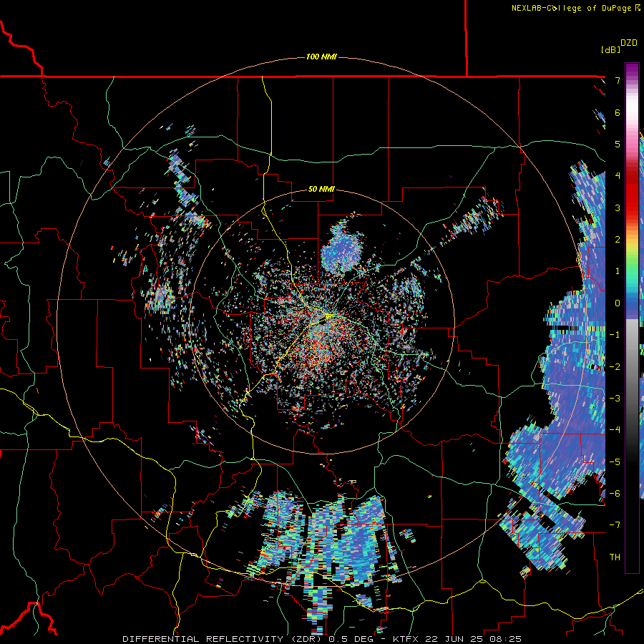The height and width of the screenshot is (644, 644).
Task: Click the scale value 1
Action: pos(618,271)
